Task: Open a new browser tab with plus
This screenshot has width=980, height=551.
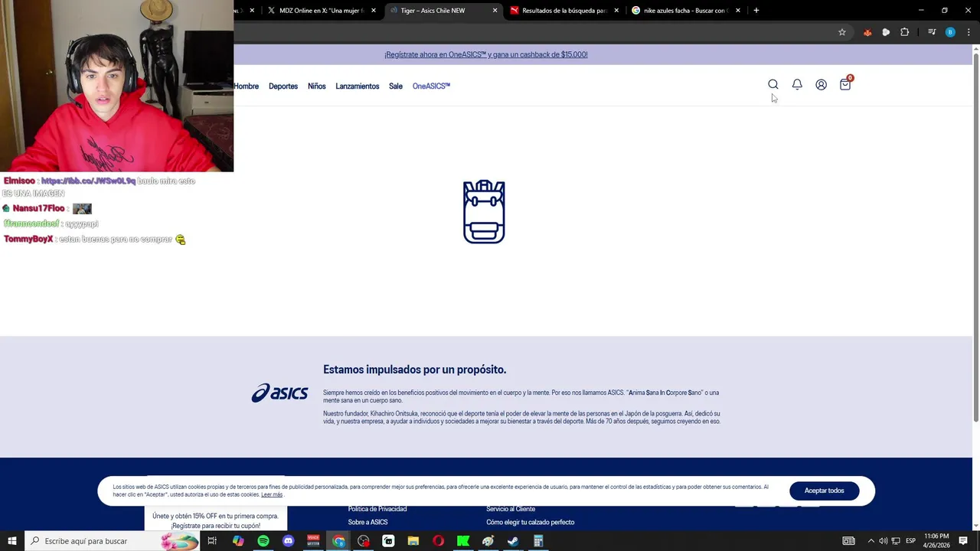Action: [756, 11]
